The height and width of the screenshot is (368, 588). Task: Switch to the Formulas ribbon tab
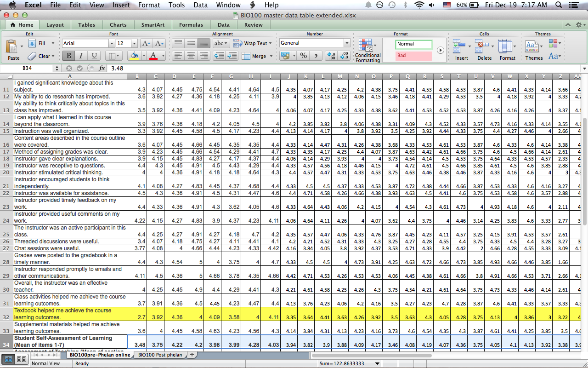click(191, 25)
